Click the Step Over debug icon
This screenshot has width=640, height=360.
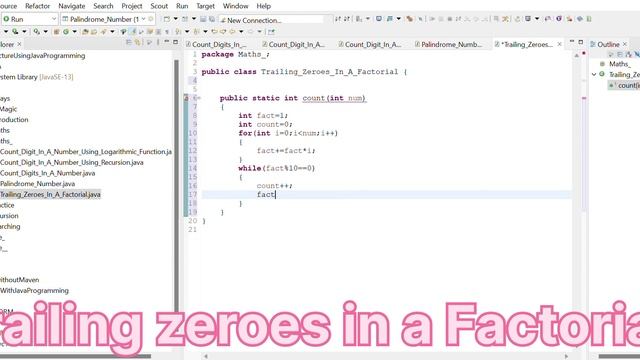[x=476, y=19]
